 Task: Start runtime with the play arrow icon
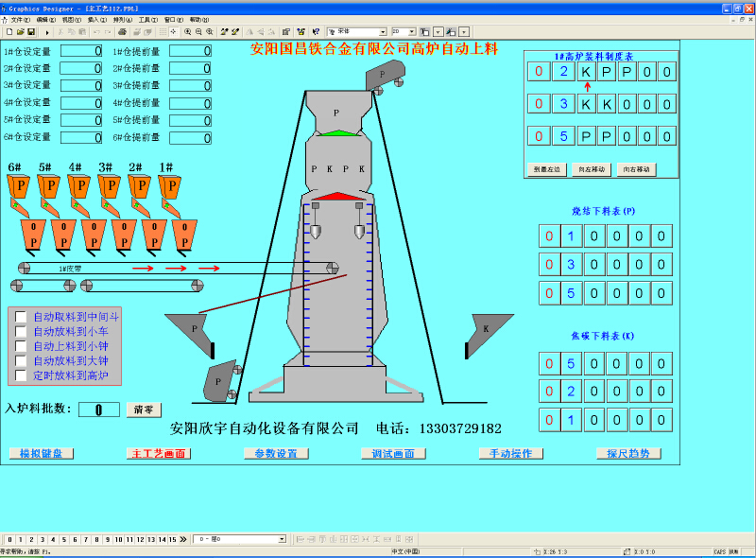click(46, 32)
